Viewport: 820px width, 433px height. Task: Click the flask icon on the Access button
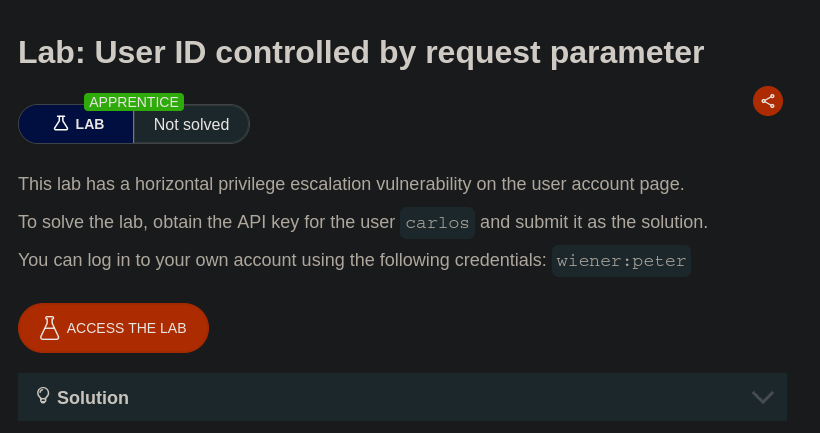tap(49, 328)
